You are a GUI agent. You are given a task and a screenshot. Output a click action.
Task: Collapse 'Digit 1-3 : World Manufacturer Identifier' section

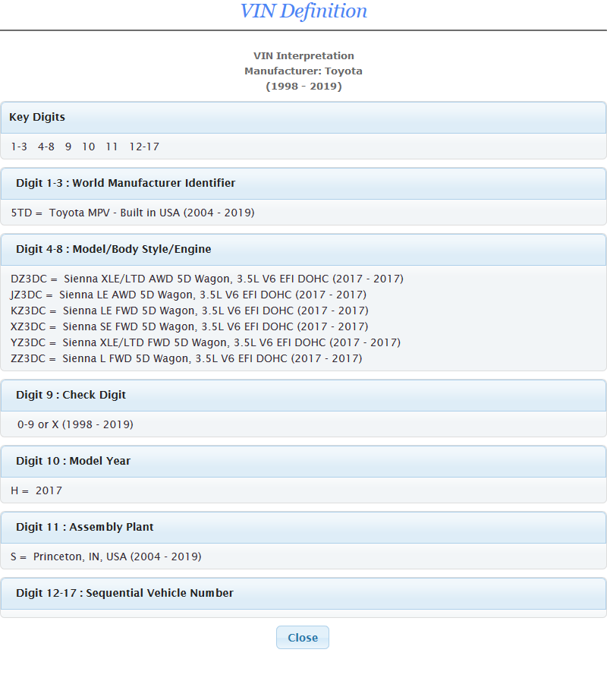point(303,184)
